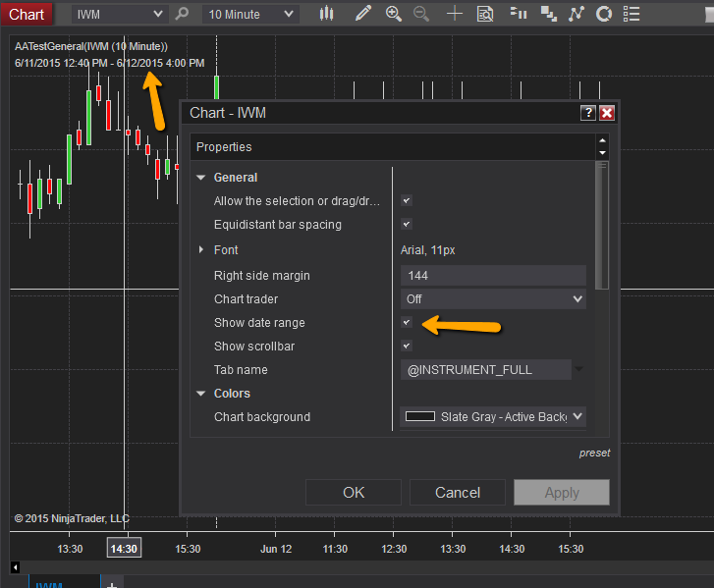This screenshot has height=588, width=714.
Task: Click the Properties panel down arrow
Action: (x=602, y=153)
